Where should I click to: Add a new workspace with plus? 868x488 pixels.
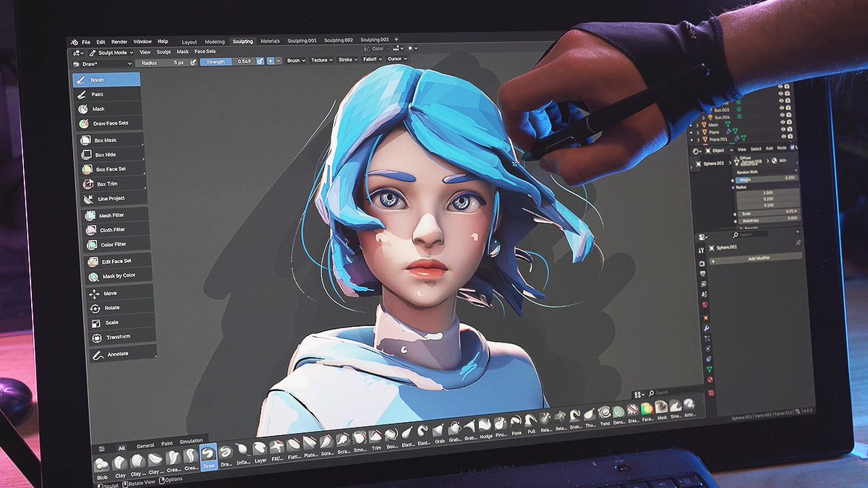(x=396, y=39)
